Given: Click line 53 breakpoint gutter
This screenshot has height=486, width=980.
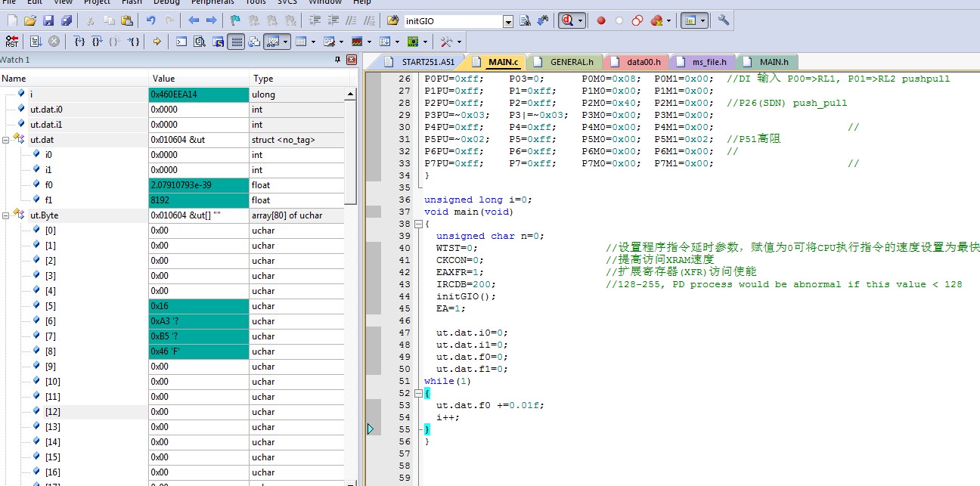Looking at the screenshot, I should [373, 405].
